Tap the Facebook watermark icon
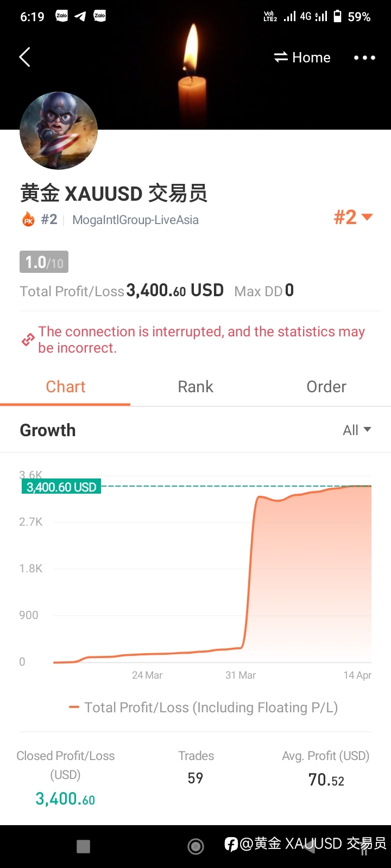The width and height of the screenshot is (391, 868). 231,844
